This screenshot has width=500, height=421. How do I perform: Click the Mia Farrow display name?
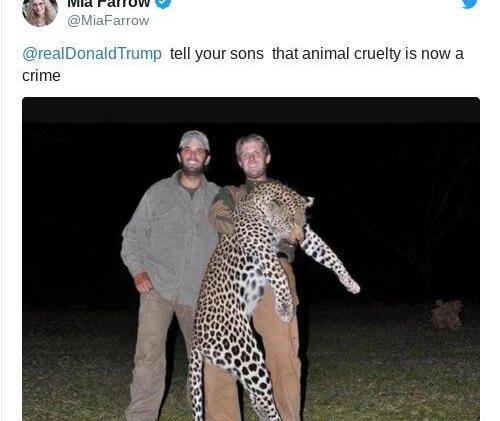click(x=109, y=3)
